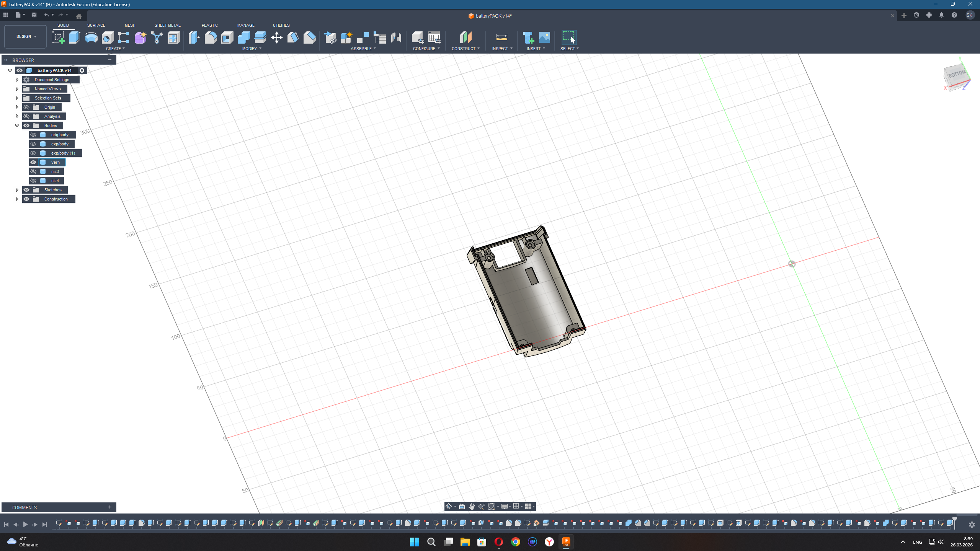The height and width of the screenshot is (551, 980).
Task: Expand the Sketches folder
Action: [17, 190]
